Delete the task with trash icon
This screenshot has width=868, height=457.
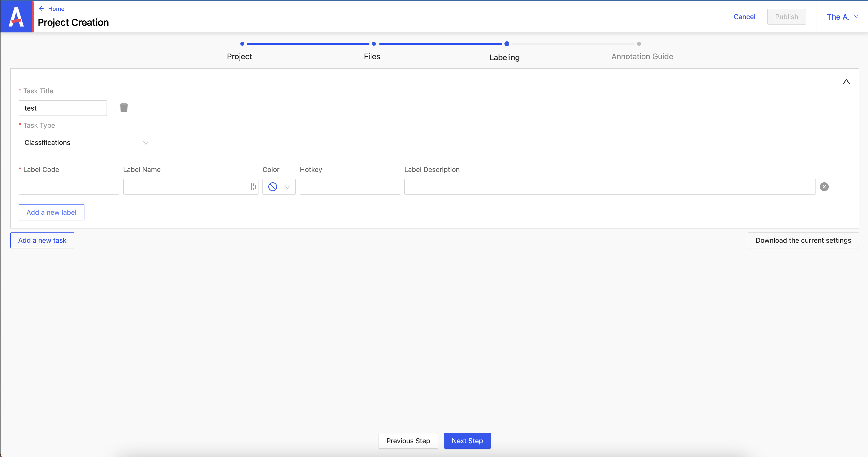124,108
